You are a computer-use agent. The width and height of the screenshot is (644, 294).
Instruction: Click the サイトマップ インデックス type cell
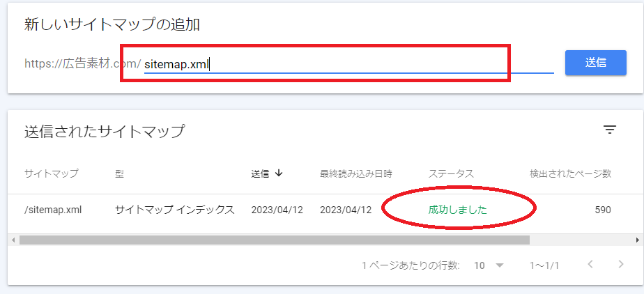pos(174,209)
